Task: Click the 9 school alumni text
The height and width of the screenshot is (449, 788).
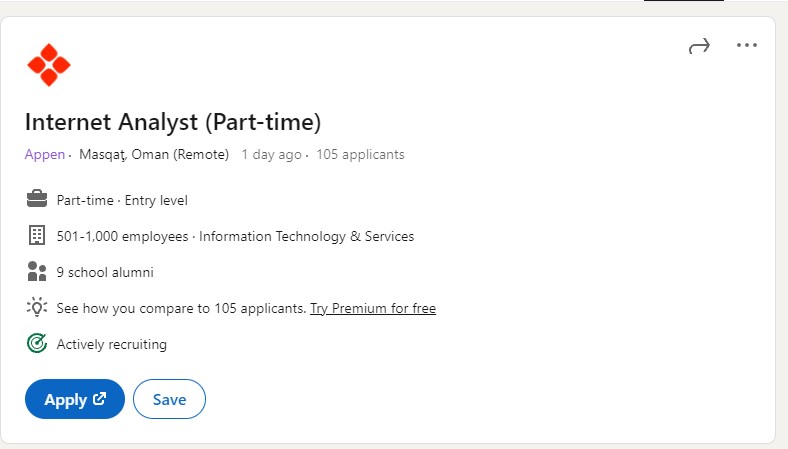Action: pos(105,272)
